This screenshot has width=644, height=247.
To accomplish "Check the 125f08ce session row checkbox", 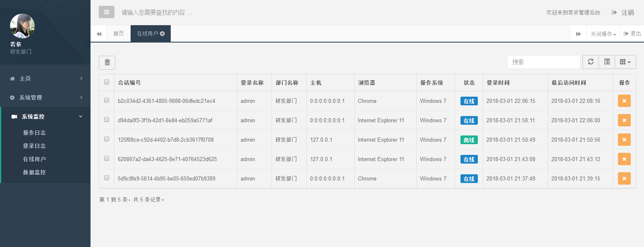I will [107, 139].
